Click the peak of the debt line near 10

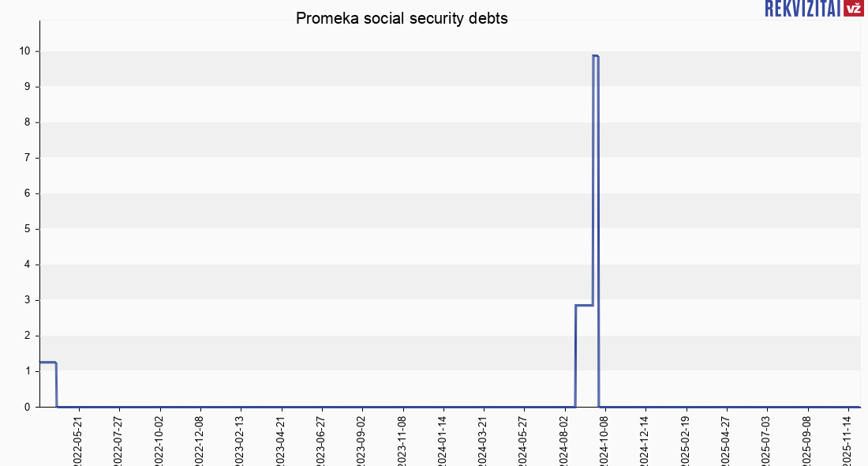596,56
